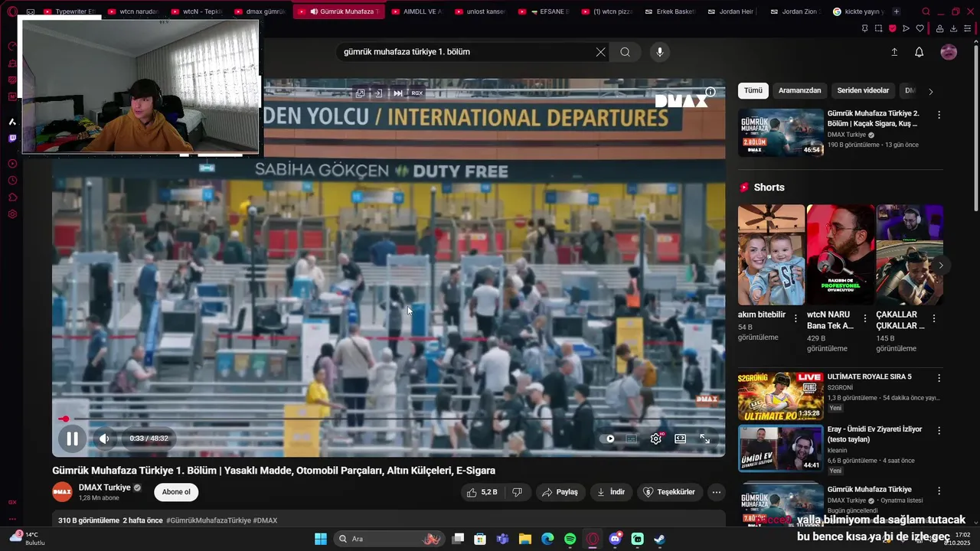Viewport: 980px width, 551px height.
Task: Open Spotify from the taskbar
Action: point(570,539)
